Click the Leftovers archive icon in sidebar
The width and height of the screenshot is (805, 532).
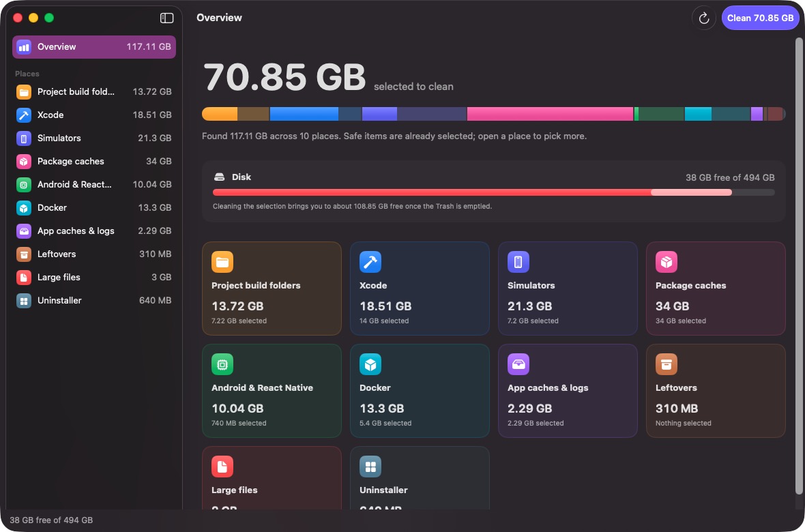[x=24, y=254]
